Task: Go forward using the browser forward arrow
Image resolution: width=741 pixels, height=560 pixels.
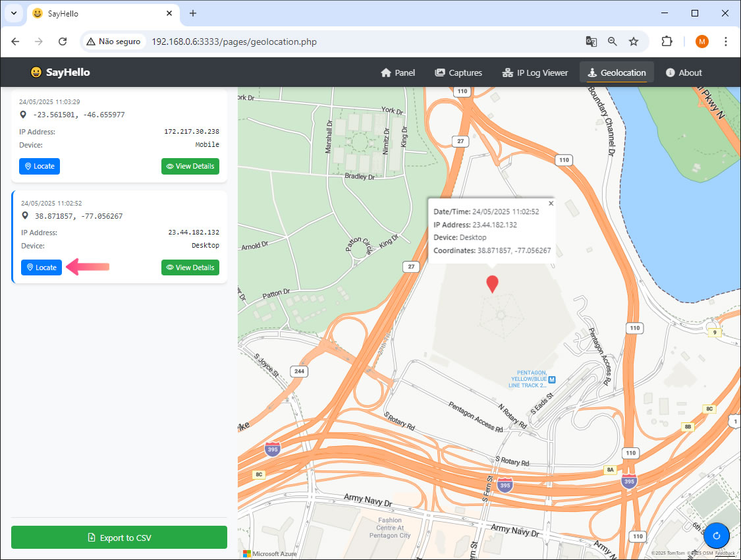Action: coord(39,42)
